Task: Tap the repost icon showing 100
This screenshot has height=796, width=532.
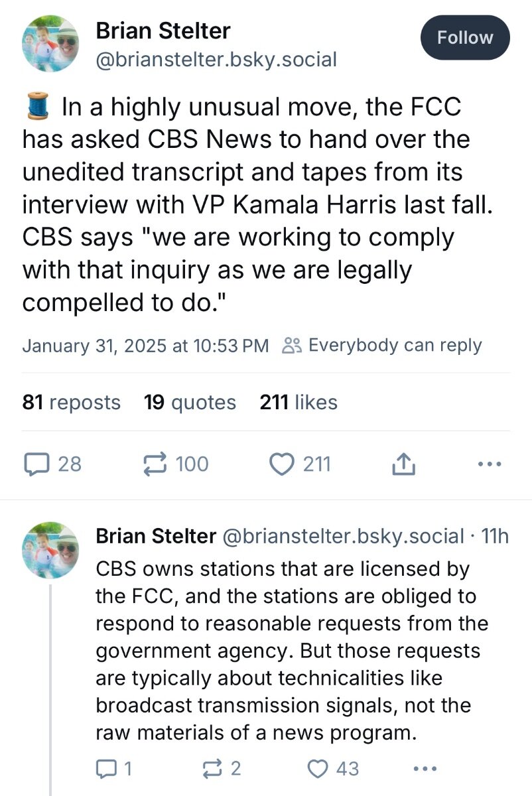Action: click(x=176, y=464)
